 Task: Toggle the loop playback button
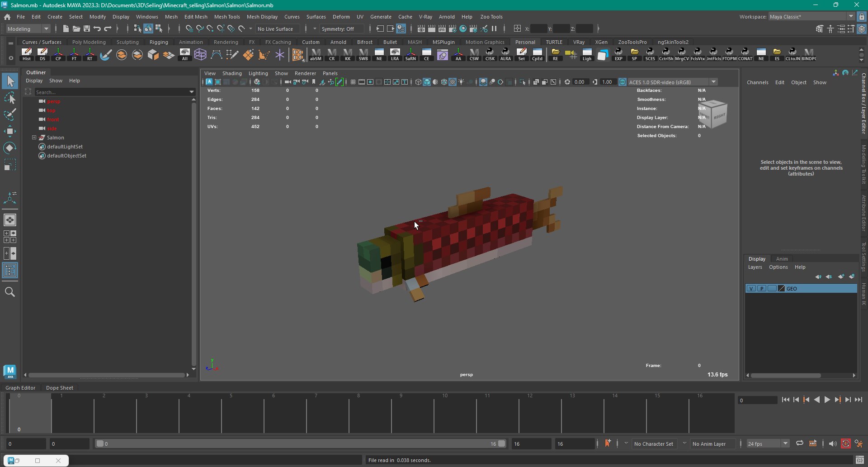800,443
